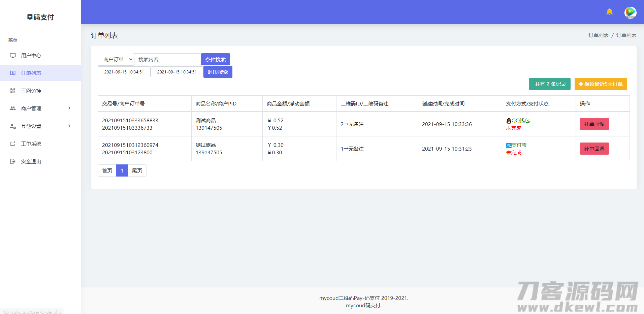Go to page 1 in pagination

coord(122,170)
